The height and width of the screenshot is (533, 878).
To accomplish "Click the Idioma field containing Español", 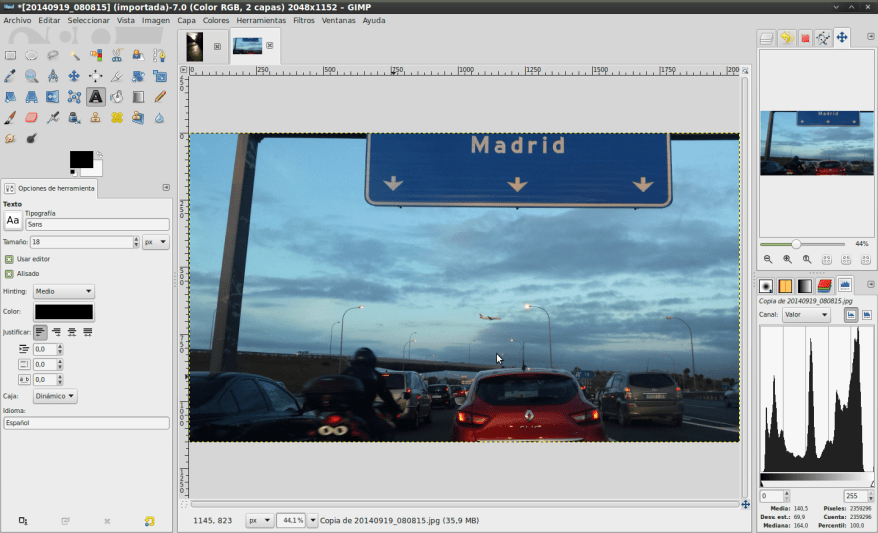I will [86, 423].
